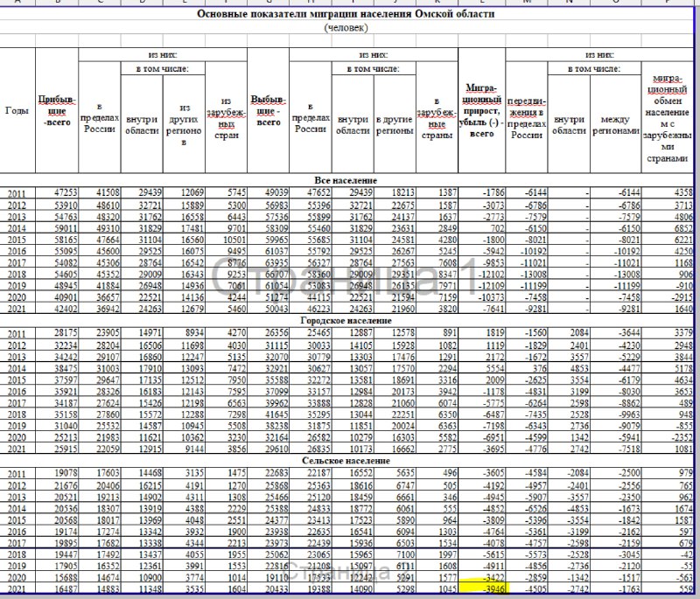Image resolution: width=700 pixels, height=599 pixels.
Task: Select the cell containing 16487
Action: pos(57,589)
